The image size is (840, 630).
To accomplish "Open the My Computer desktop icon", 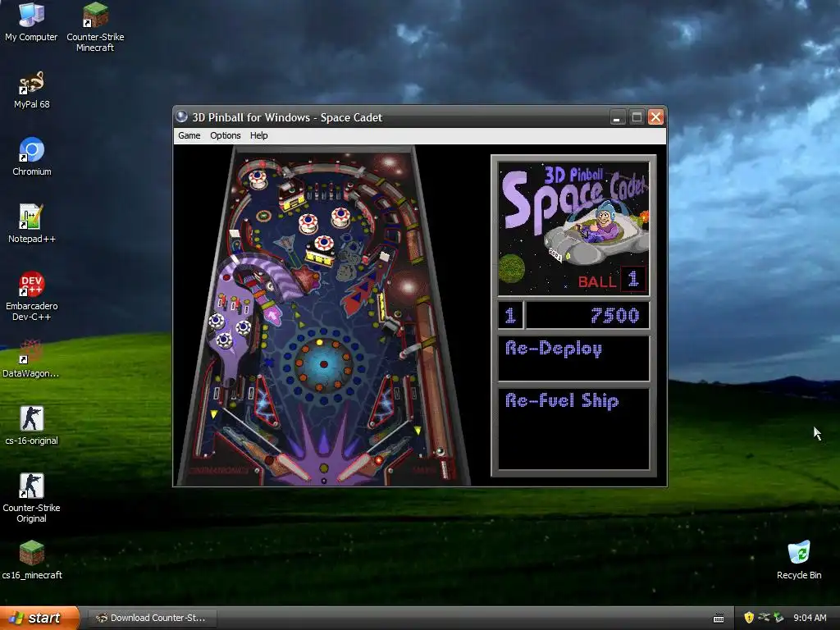I will (31, 22).
